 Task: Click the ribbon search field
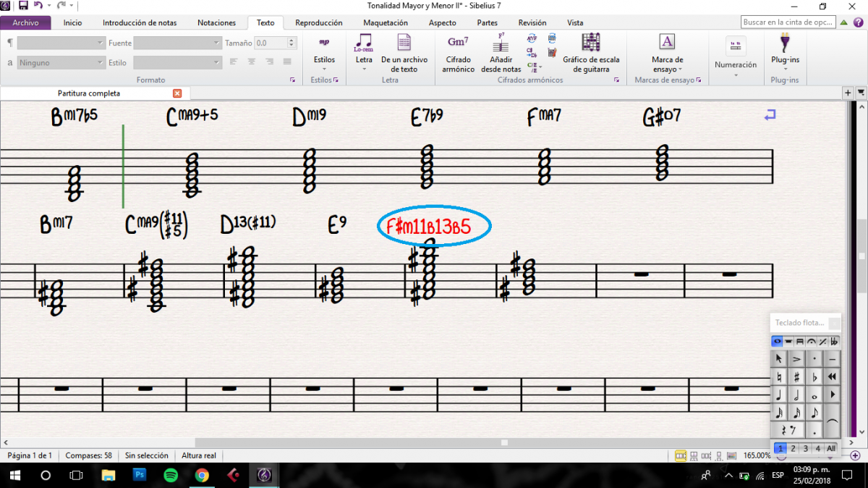tap(788, 22)
